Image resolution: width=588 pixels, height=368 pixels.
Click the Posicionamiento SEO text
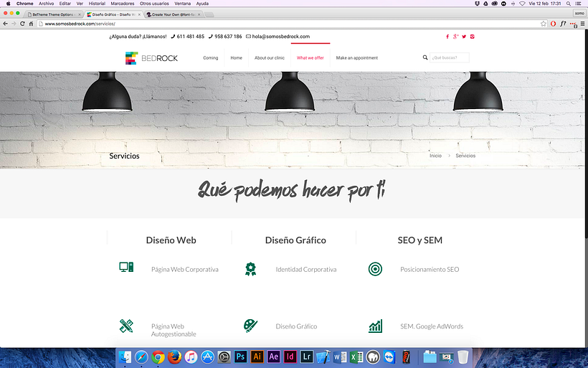pyautogui.click(x=430, y=269)
